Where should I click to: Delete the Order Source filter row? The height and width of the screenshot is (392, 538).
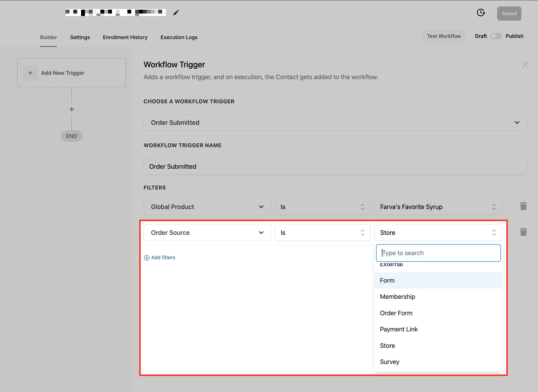pyautogui.click(x=523, y=232)
